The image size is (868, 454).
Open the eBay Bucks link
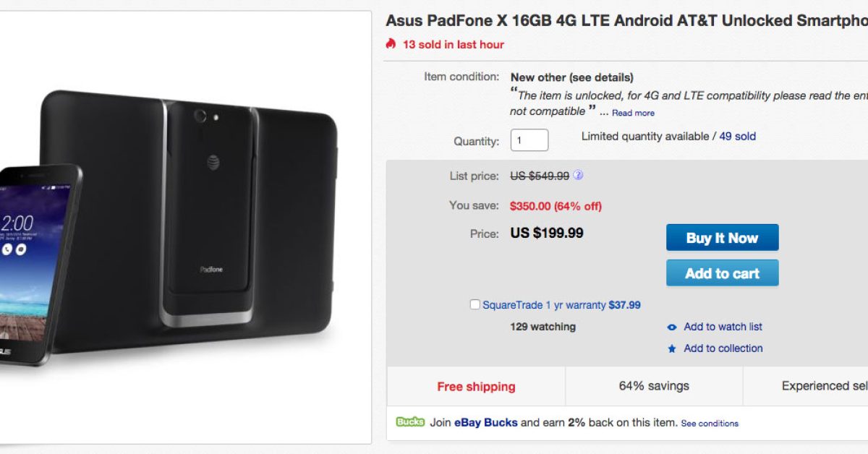click(485, 423)
